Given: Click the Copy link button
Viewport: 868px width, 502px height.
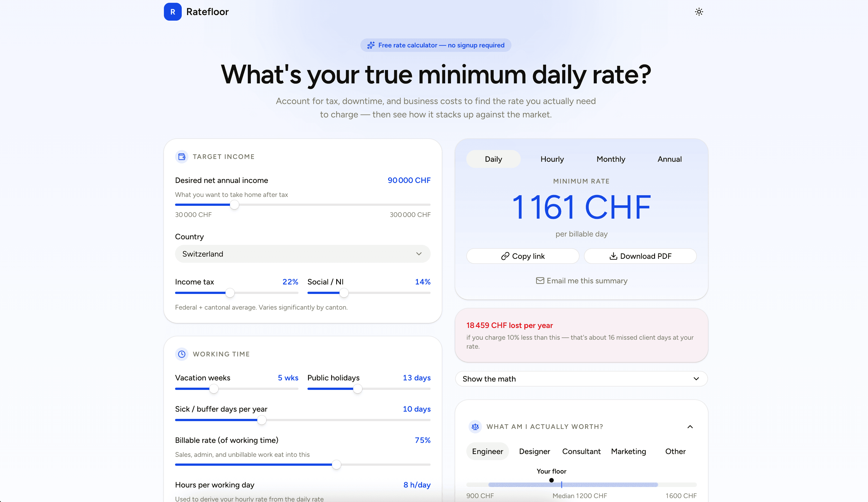Looking at the screenshot, I should 523,256.
